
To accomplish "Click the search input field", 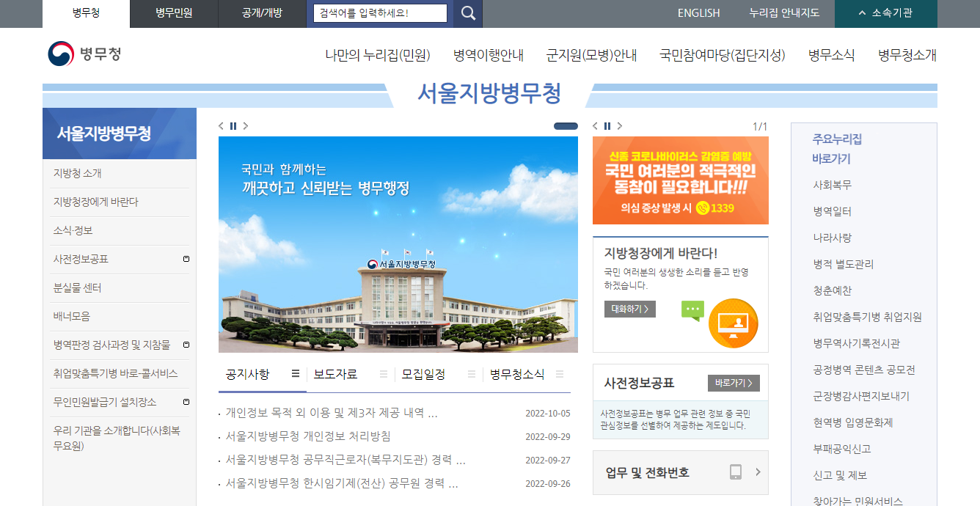I will pos(379,12).
